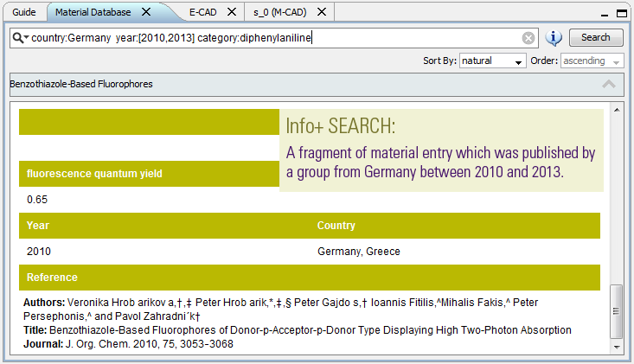Maximize the editor panel
Screen dimensions: 634x364
click(x=620, y=12)
